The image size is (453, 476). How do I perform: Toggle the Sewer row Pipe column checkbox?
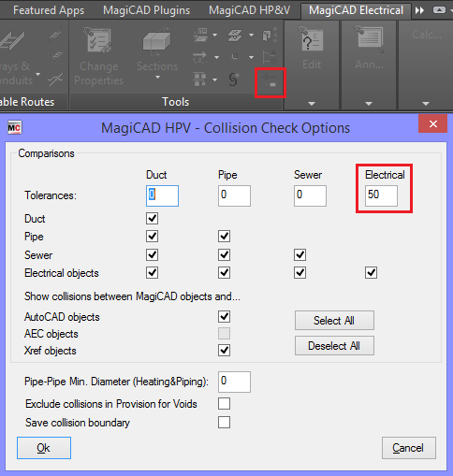coord(224,254)
